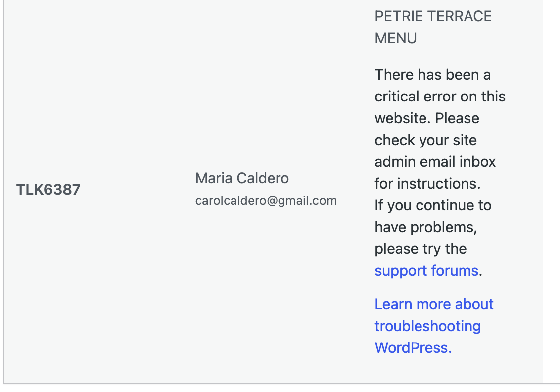Click the 'If you continue to' line
Screen dimensions: 560x392
pyautogui.click(x=433, y=205)
